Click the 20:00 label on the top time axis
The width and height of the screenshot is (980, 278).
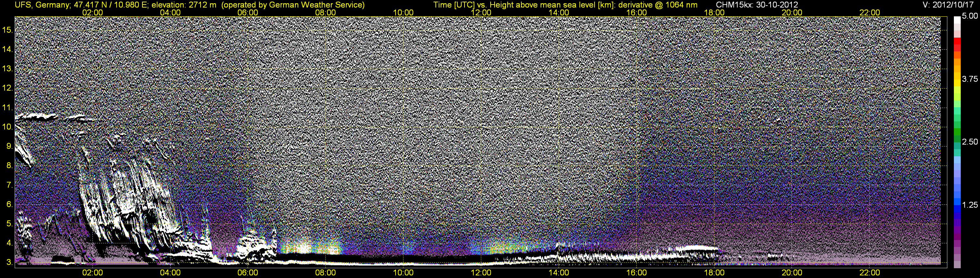792,12
